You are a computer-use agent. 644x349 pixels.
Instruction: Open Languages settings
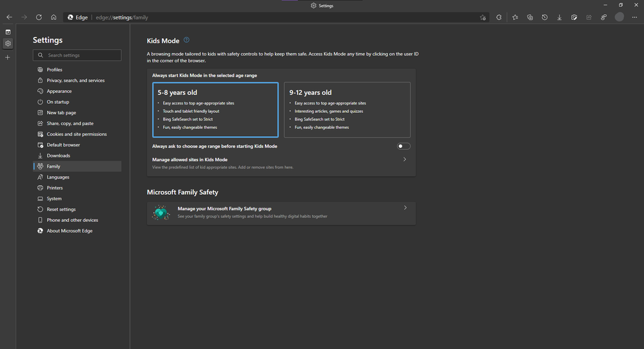pos(77,177)
